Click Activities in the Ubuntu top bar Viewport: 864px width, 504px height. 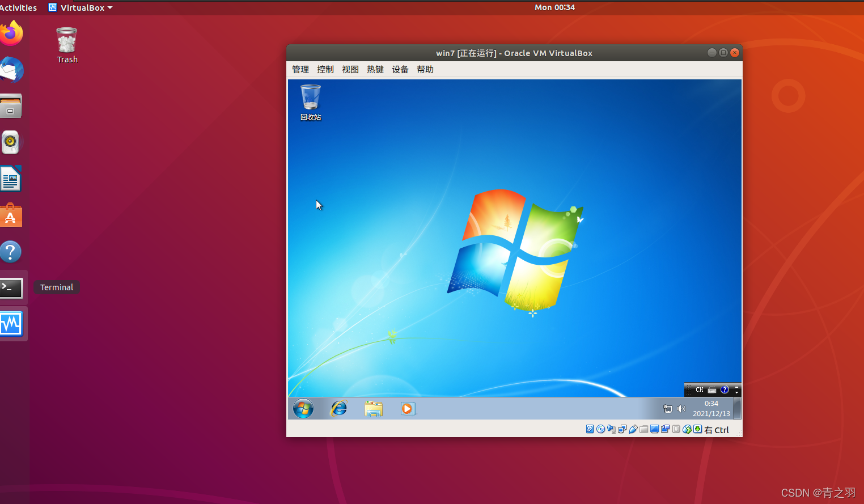(18, 7)
